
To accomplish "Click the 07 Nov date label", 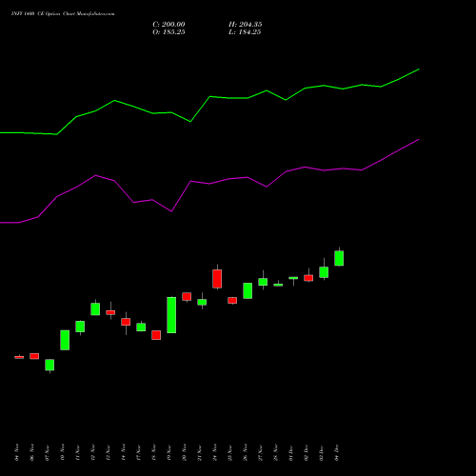I will [47, 452].
